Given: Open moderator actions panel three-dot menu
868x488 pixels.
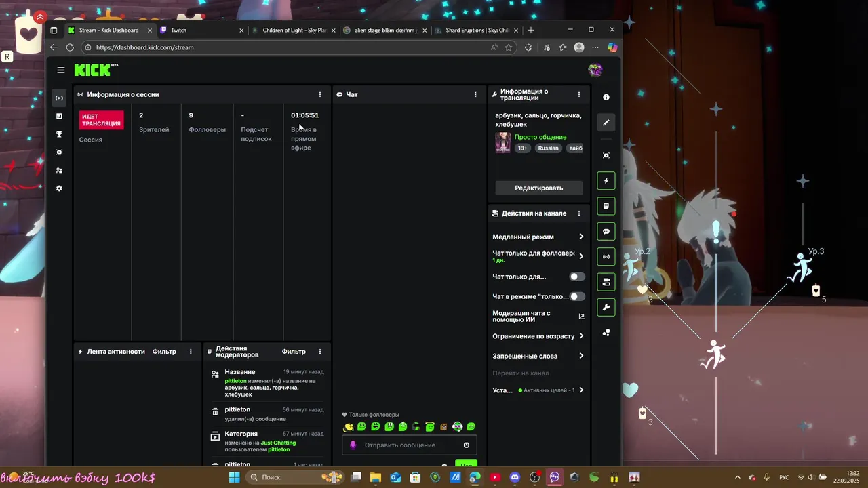Looking at the screenshot, I should click(x=320, y=352).
